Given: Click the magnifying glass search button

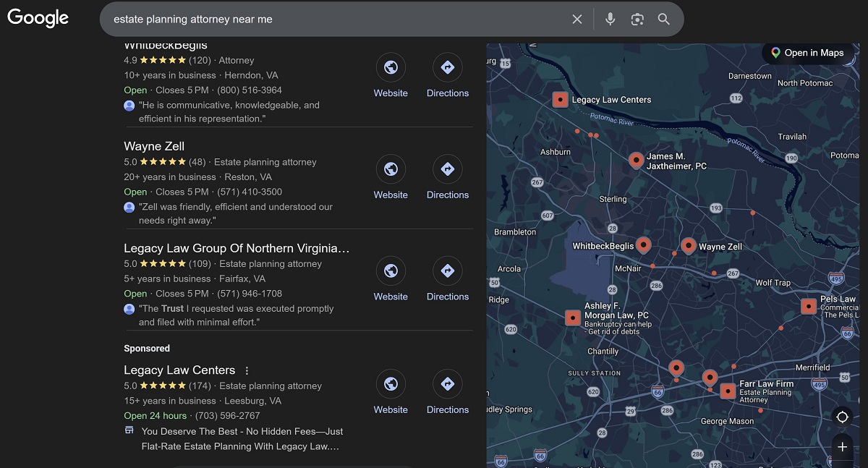Looking at the screenshot, I should tap(663, 20).
